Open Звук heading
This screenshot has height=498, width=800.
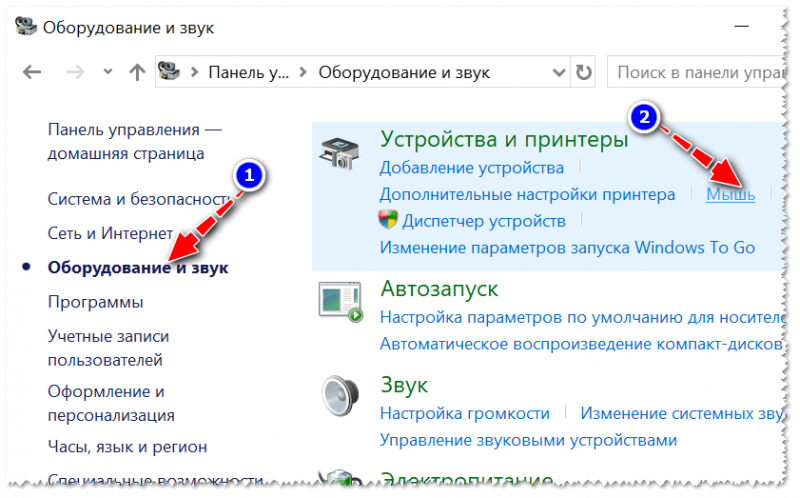[404, 385]
